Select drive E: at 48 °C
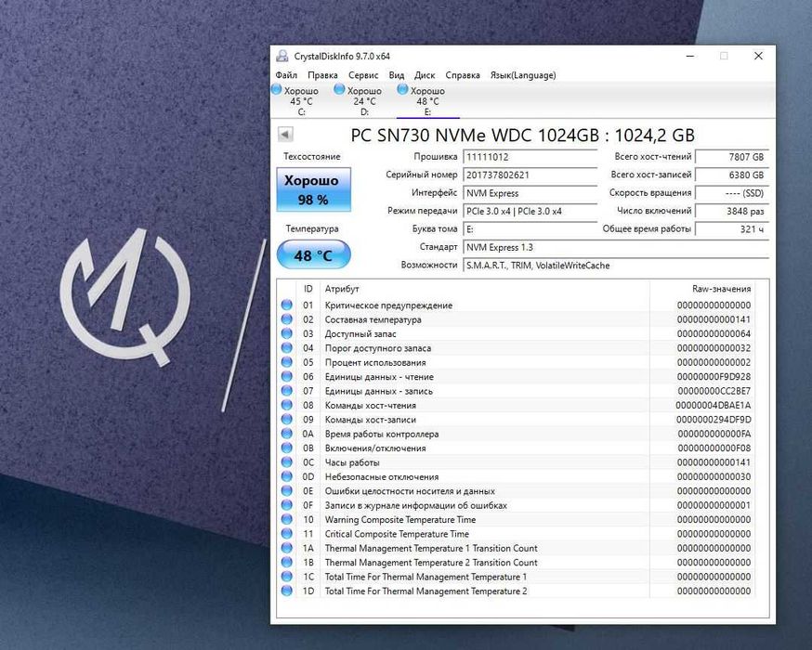This screenshot has height=650, width=812. tap(427, 101)
